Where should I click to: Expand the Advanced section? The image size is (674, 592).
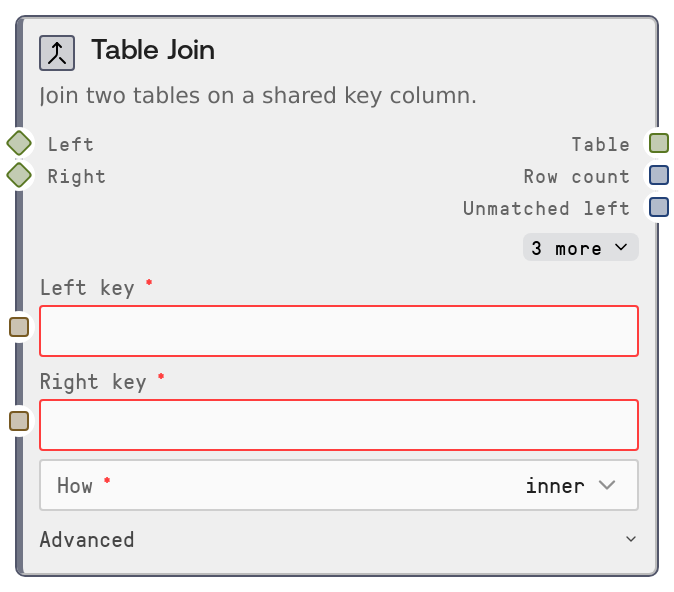(x=338, y=539)
